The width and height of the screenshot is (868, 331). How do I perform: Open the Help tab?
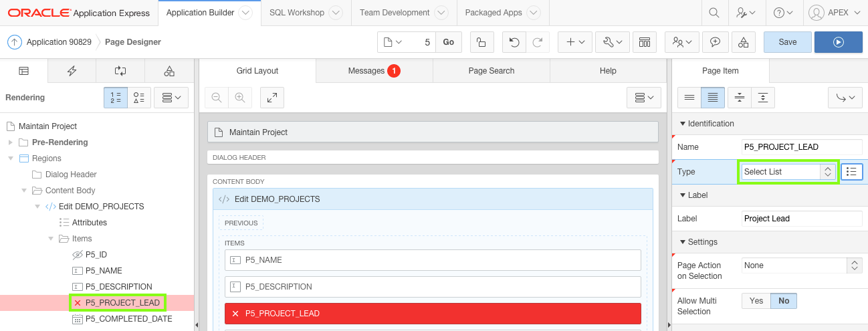608,71
